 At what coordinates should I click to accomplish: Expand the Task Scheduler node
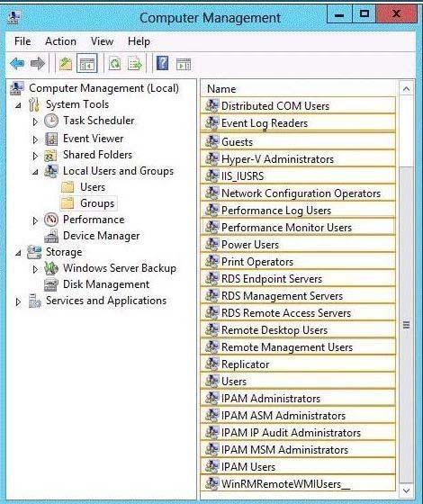coord(35,121)
